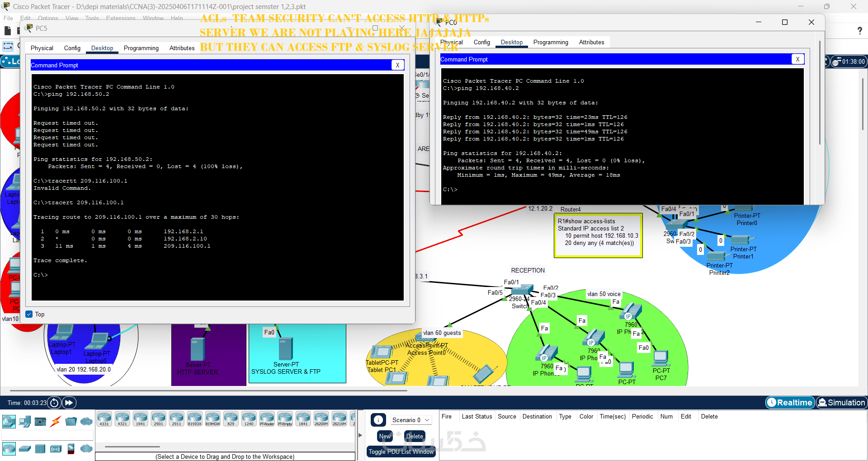The image size is (868, 461).
Task: Close the Command Prompt in PC0 window
Action: (798, 59)
